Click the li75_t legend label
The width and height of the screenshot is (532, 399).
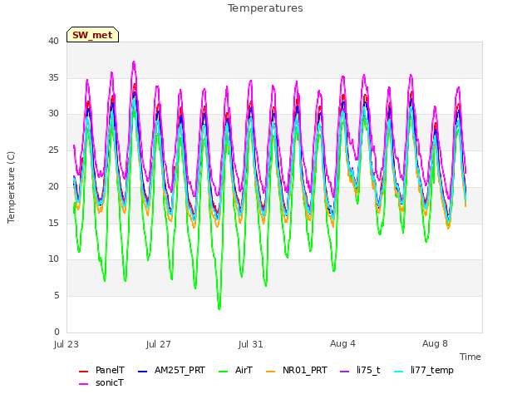coord(368,370)
